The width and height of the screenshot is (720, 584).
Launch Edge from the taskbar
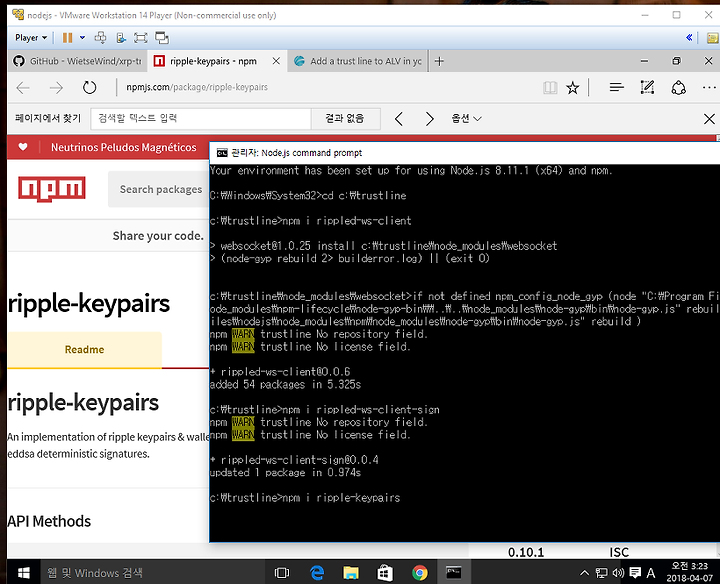(x=317, y=573)
